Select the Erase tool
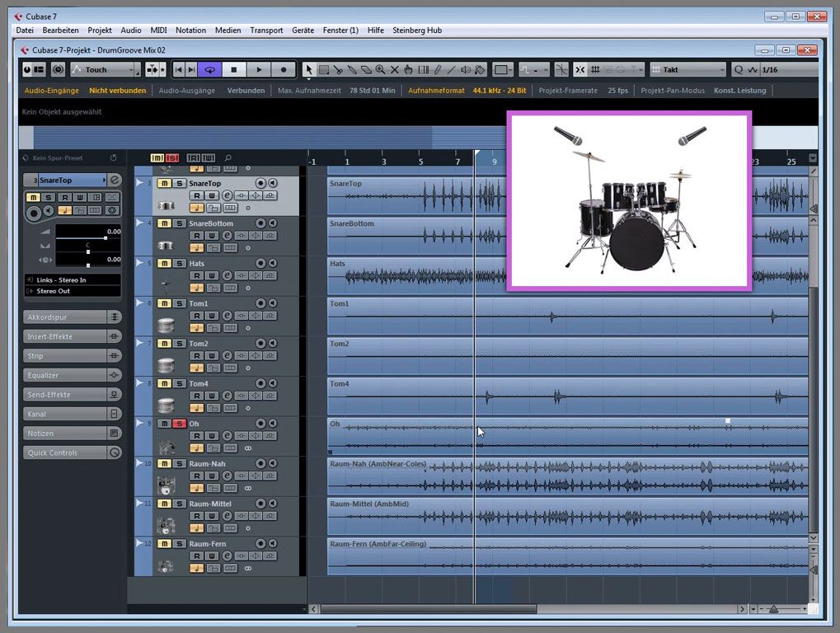The height and width of the screenshot is (633, 840). (x=366, y=69)
